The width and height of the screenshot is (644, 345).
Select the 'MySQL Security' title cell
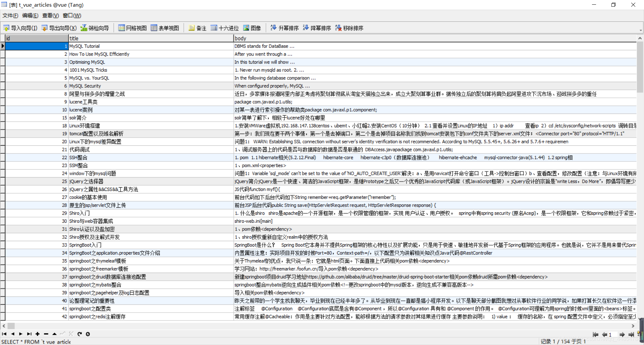151,86
